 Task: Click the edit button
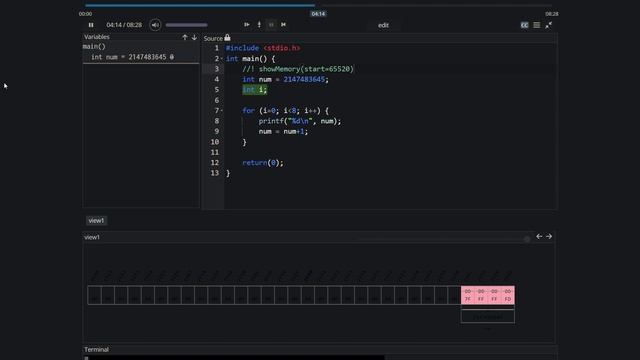(383, 25)
